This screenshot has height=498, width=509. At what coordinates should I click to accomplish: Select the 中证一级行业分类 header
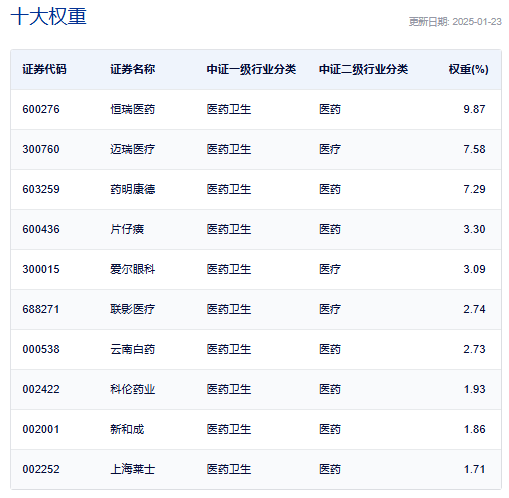click(251, 69)
